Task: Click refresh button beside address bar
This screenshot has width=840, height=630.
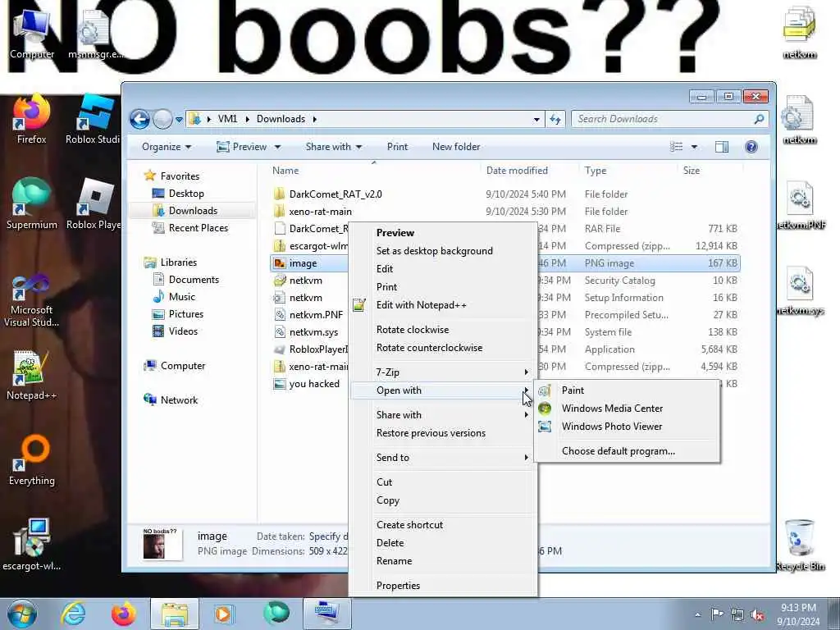Action: pos(555,120)
